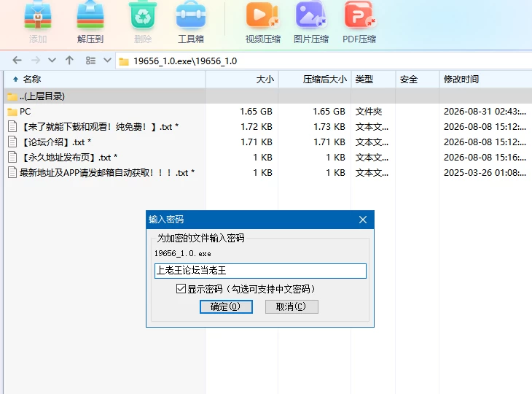Select file 最新地址及APP请发邮箱自动获取.txt
Viewport: 532px width, 394px height.
tap(268, 172)
